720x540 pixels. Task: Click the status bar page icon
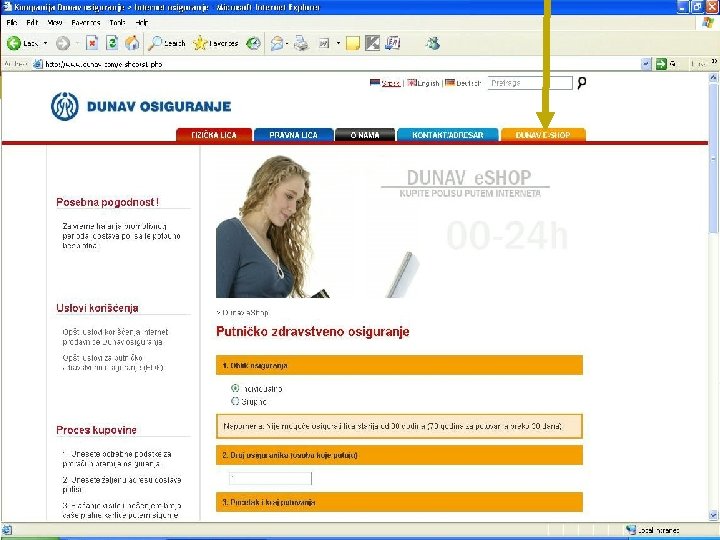point(7,530)
